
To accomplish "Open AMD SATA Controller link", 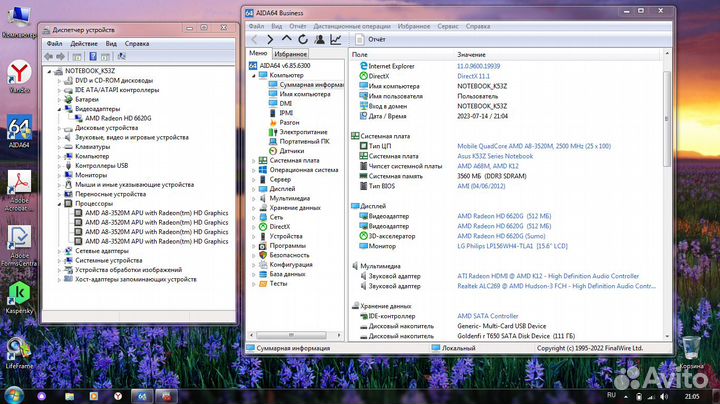I will click(x=488, y=316).
